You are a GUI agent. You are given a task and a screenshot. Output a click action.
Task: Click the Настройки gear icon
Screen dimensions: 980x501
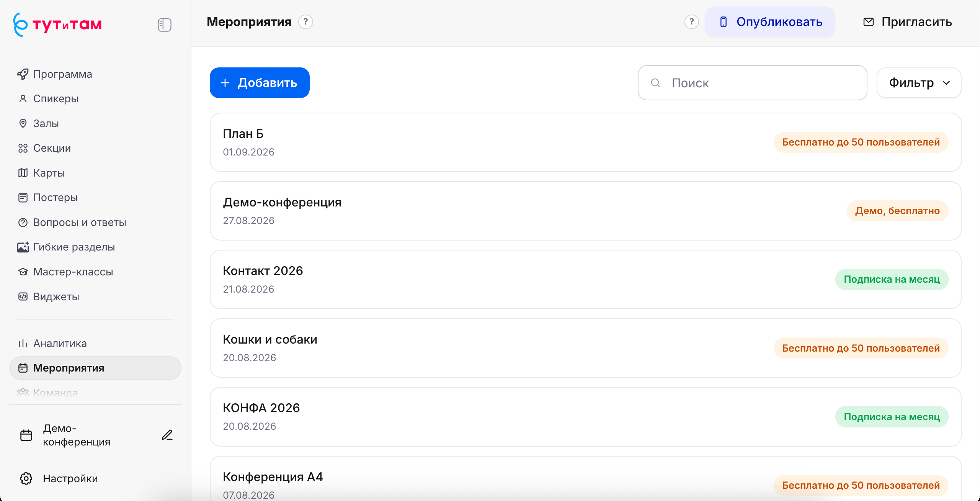[26, 478]
